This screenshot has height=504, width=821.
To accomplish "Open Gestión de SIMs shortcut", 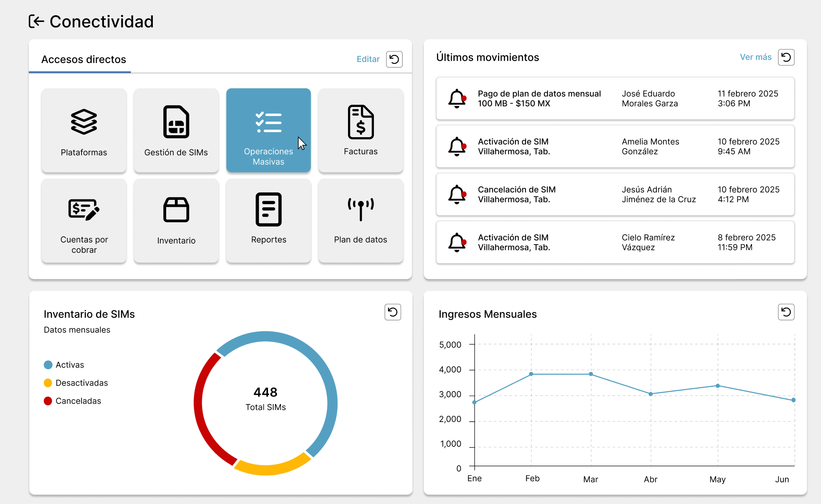I will click(176, 130).
